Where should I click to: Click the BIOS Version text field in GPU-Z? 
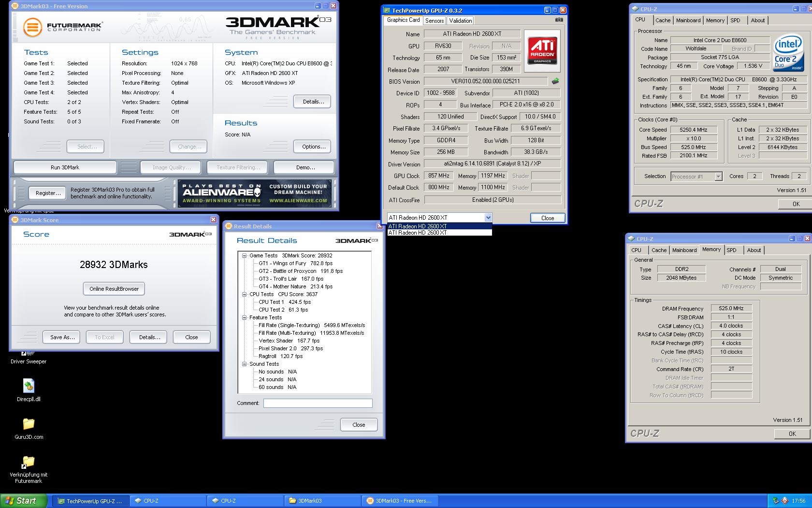coord(485,81)
